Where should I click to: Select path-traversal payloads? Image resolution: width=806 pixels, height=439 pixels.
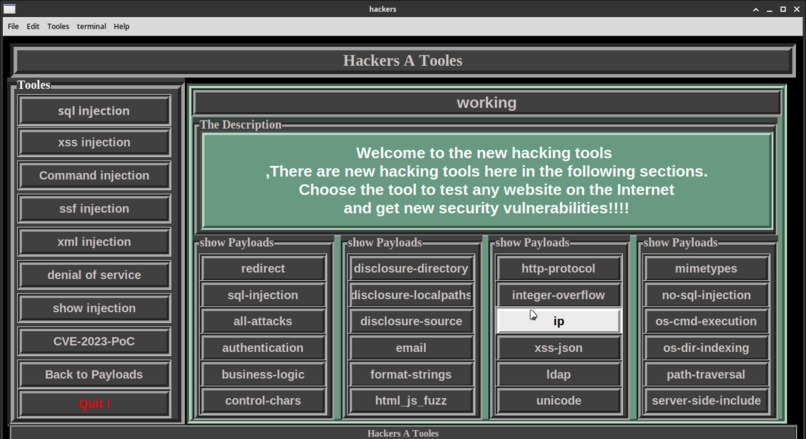click(706, 374)
